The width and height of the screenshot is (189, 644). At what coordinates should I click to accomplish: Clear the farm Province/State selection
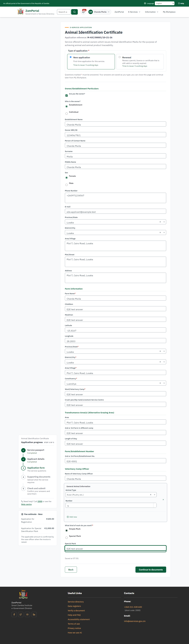click(160, 351)
